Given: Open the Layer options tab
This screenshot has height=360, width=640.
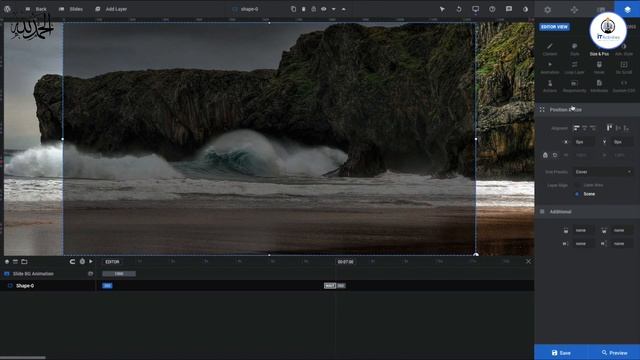Looking at the screenshot, I should [x=627, y=9].
